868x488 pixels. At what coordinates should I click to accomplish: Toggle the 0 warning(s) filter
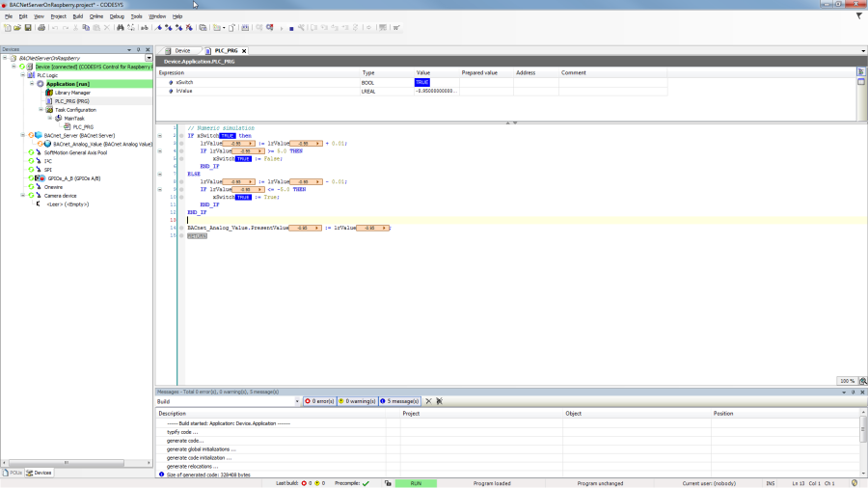click(356, 401)
